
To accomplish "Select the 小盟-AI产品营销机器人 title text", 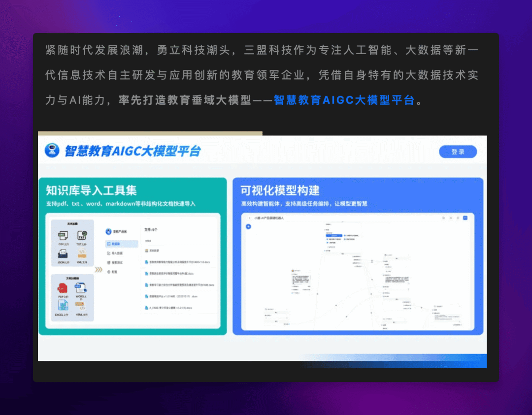I will [x=269, y=218].
